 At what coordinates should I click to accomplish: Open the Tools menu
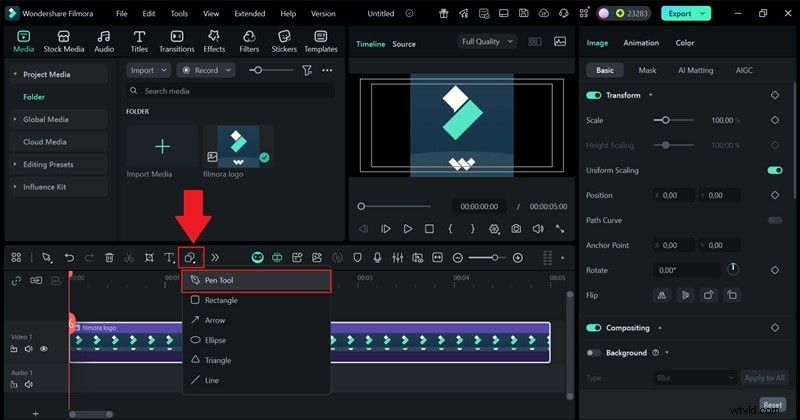pyautogui.click(x=179, y=14)
